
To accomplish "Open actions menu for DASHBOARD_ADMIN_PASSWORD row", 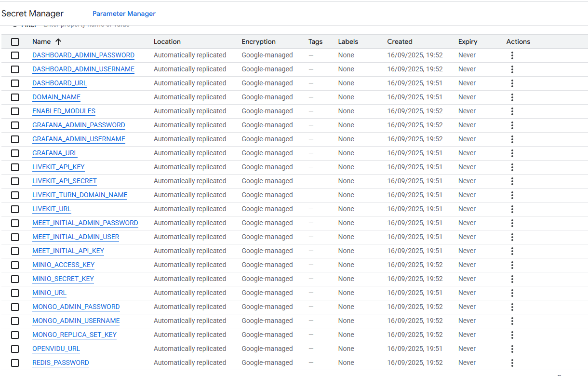I will coord(512,55).
